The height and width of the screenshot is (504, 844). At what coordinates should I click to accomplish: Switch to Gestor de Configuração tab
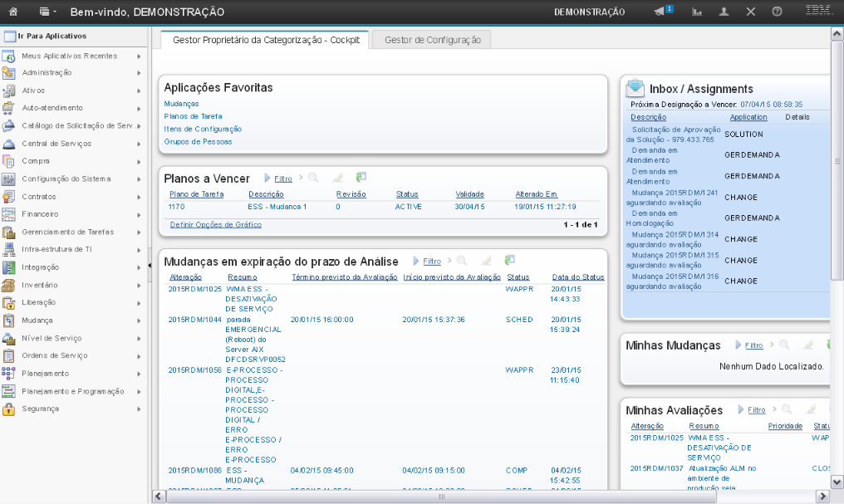coord(432,40)
